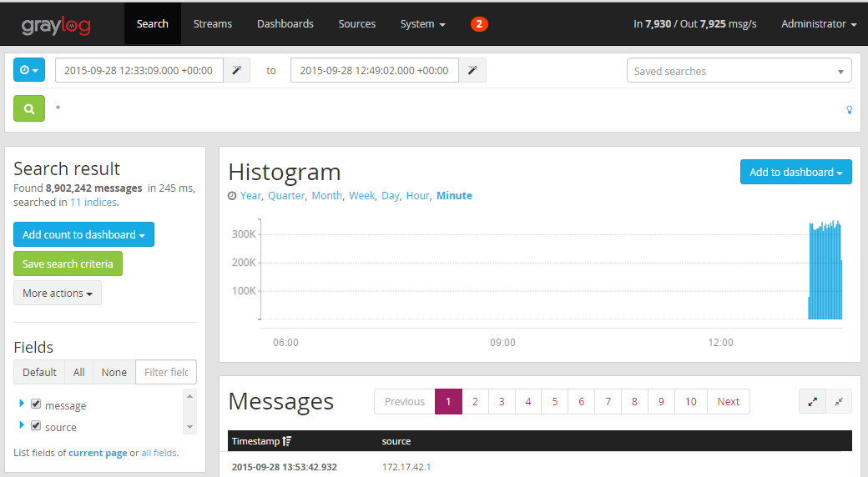Open the Sources page
This screenshot has height=477, width=868.
[357, 24]
